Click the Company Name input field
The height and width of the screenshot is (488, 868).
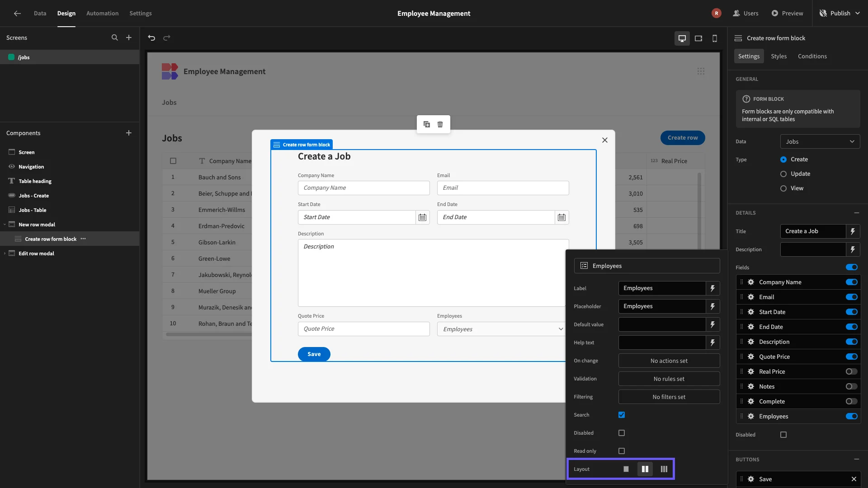click(363, 188)
